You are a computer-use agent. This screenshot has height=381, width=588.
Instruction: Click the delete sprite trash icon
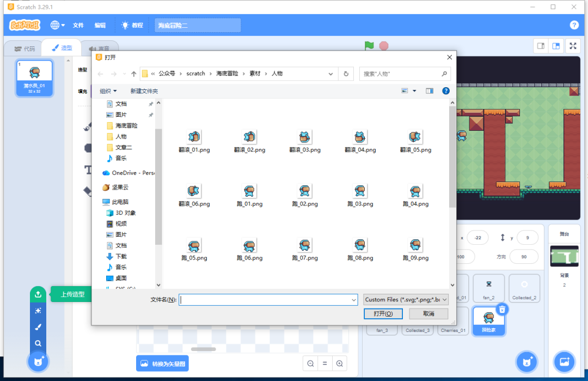coord(503,310)
